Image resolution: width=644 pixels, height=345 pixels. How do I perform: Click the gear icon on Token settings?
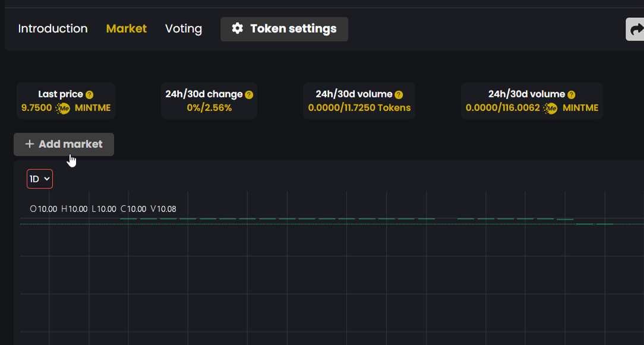tap(238, 28)
